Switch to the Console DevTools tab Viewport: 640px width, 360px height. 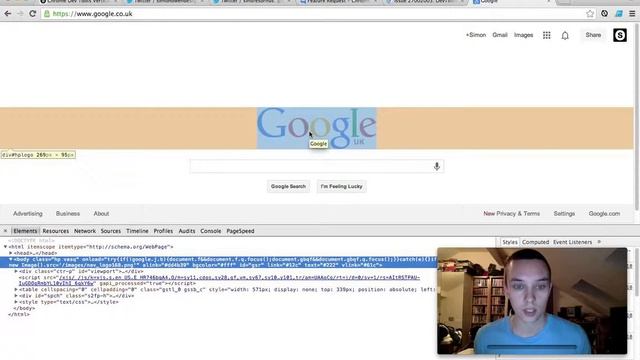click(210, 231)
